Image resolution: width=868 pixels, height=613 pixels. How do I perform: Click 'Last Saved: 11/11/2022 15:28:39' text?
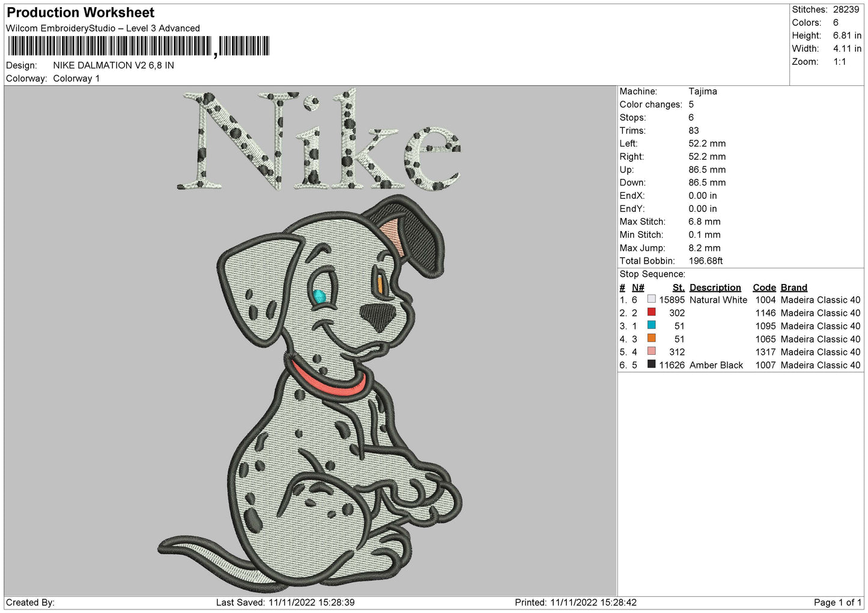click(285, 602)
